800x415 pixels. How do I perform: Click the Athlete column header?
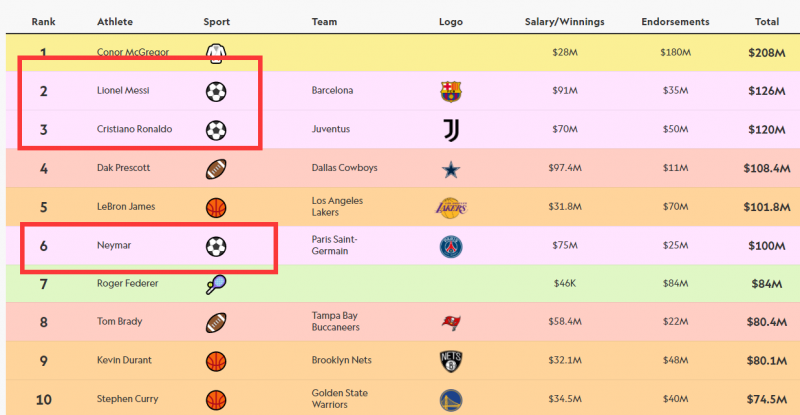(x=115, y=21)
